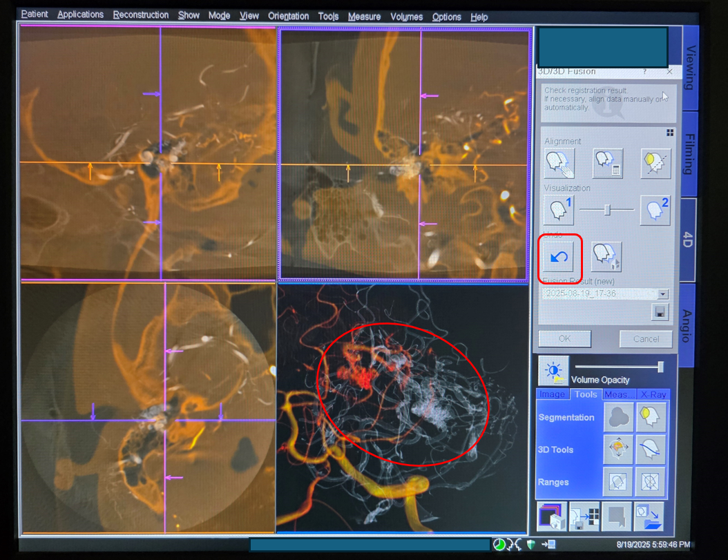Click the automatic alignment calculator icon
This screenshot has width=728, height=560.
tap(607, 163)
